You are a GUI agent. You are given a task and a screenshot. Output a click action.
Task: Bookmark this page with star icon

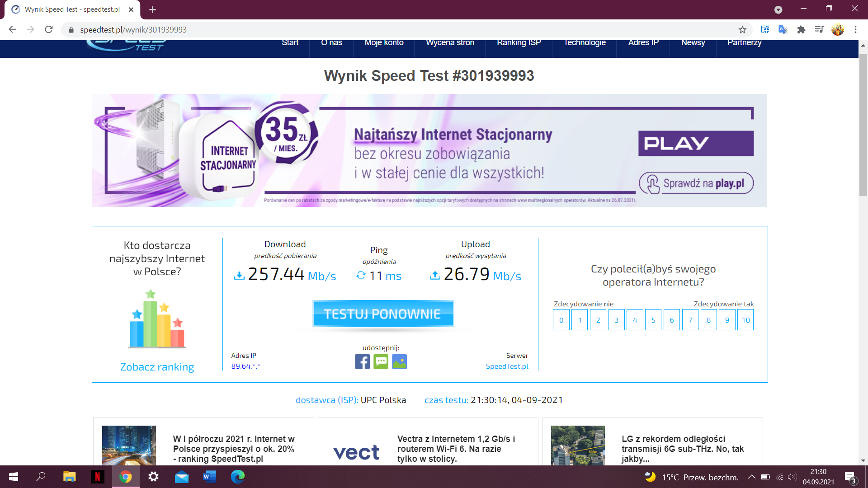742,30
